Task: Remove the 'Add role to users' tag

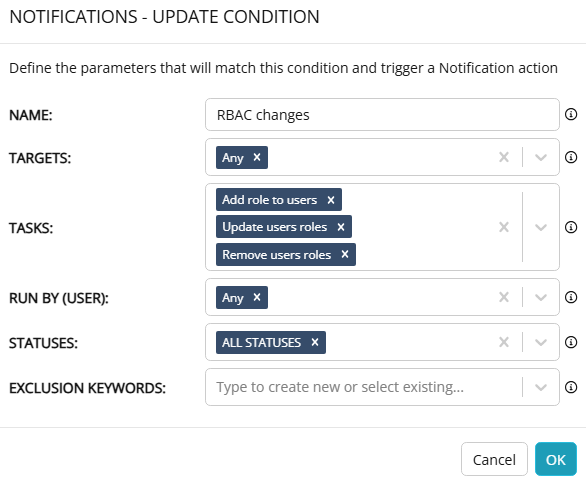Action: click(x=331, y=200)
